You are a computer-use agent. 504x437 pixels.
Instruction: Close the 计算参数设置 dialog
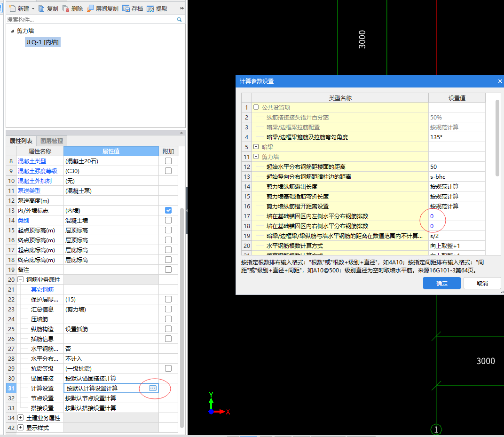pos(500,81)
